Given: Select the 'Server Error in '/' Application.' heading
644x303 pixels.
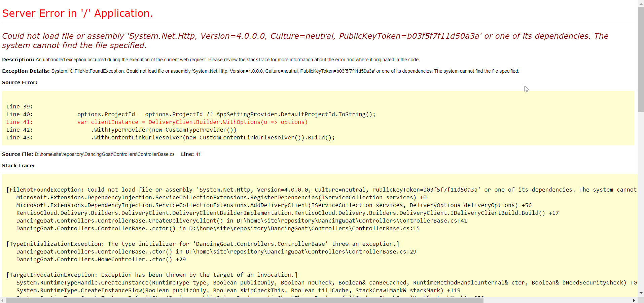Looking at the screenshot, I should coord(77,13).
